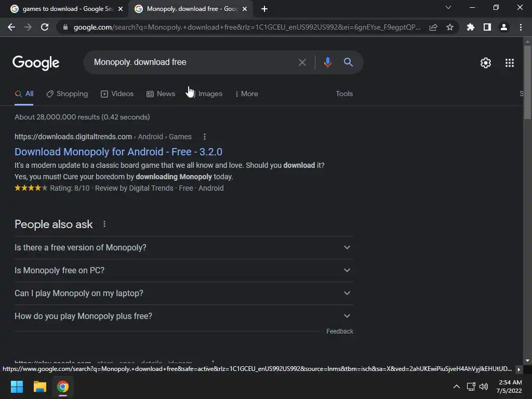This screenshot has width=532, height=399.
Task: Click the Feedback link
Action: (x=340, y=331)
